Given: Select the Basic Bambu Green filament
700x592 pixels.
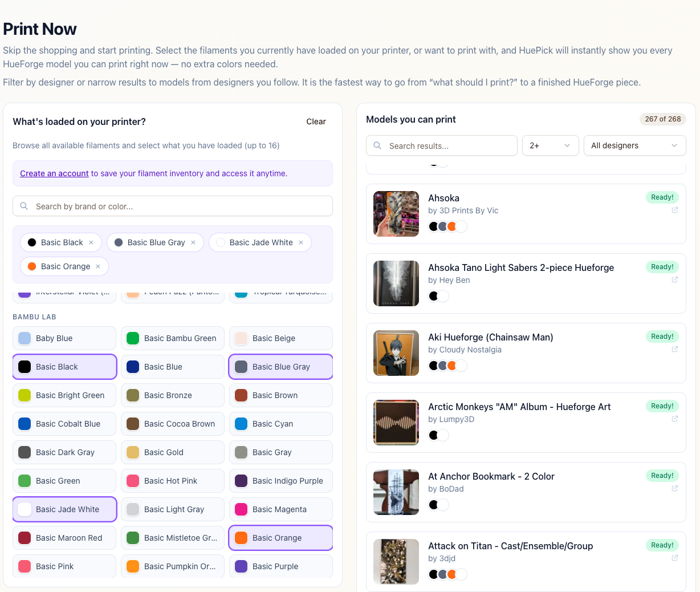Looking at the screenshot, I should pyautogui.click(x=173, y=338).
